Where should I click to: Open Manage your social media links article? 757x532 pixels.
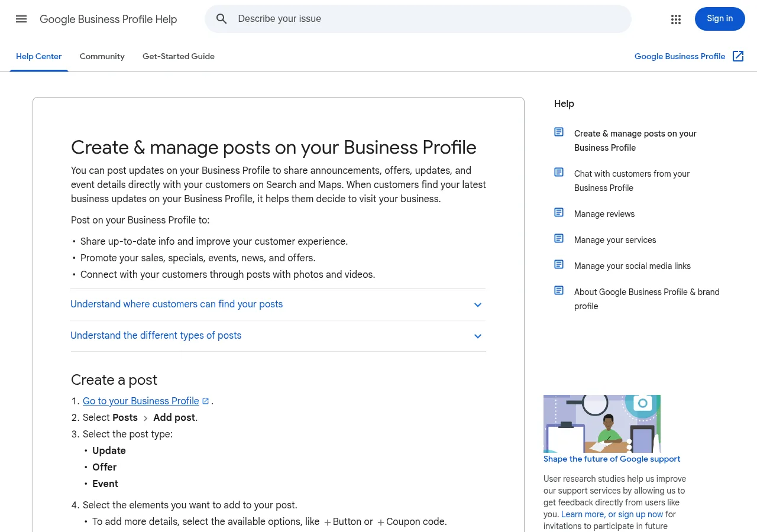[632, 266]
